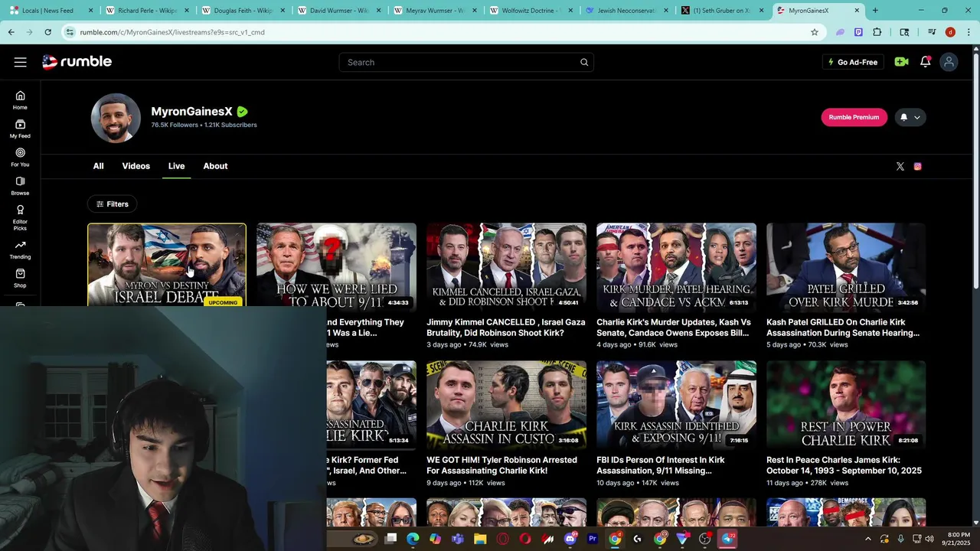The image size is (980, 551).
Task: Go back to previous page
Action: pos(11,32)
